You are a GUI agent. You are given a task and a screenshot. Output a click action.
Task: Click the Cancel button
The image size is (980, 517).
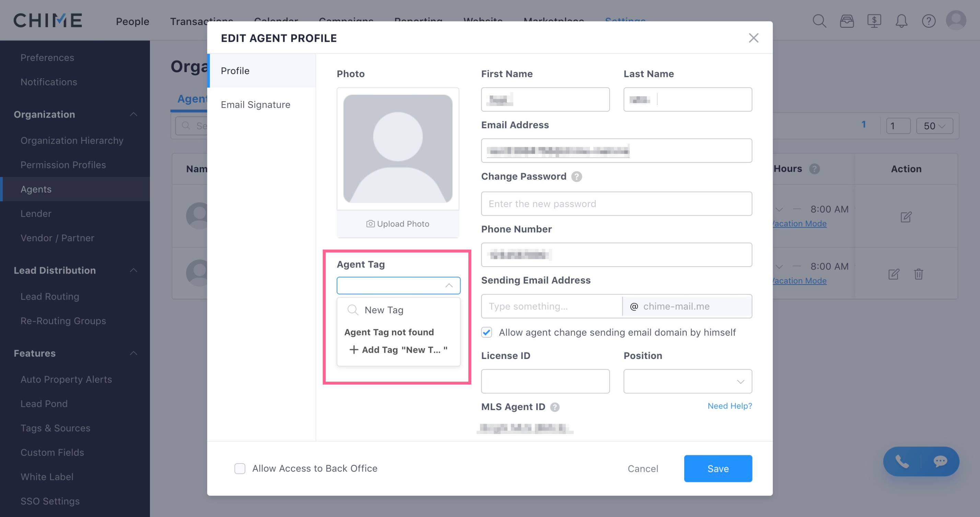click(x=643, y=468)
